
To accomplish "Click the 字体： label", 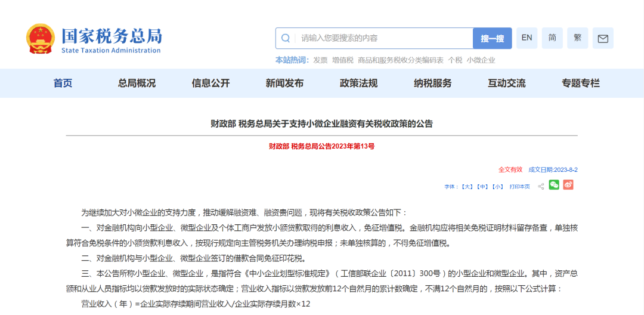I will [x=452, y=187].
